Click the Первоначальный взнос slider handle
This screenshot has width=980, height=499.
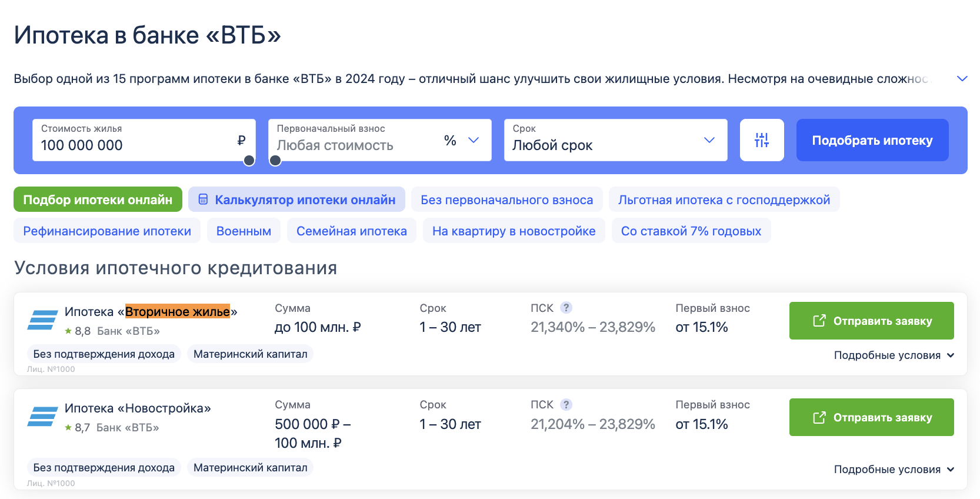(x=275, y=161)
